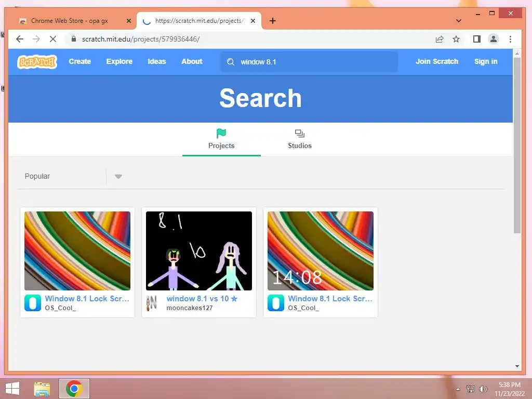This screenshot has height=399, width=532.
Task: Show hidden tray icons arrow
Action: pos(458,389)
